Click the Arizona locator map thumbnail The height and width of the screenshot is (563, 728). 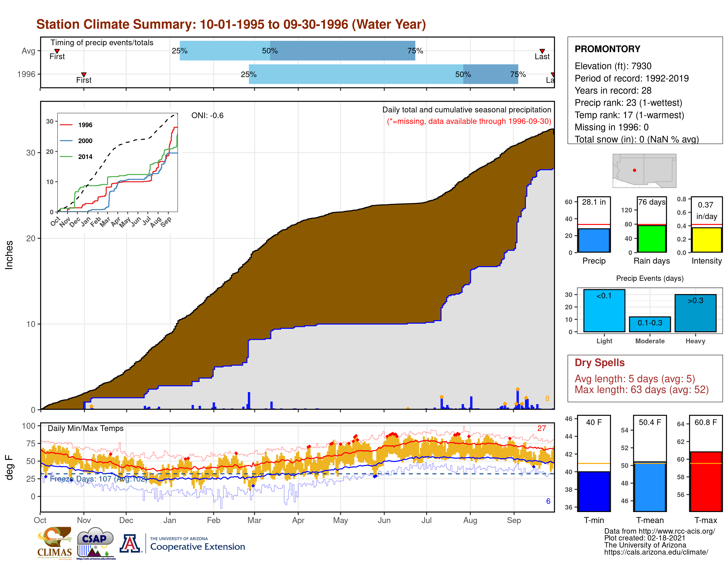(644, 170)
